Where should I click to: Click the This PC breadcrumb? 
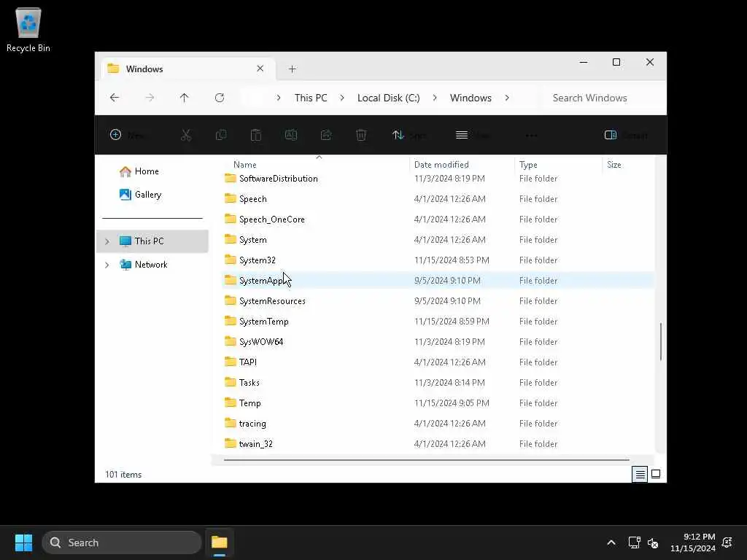(x=311, y=98)
